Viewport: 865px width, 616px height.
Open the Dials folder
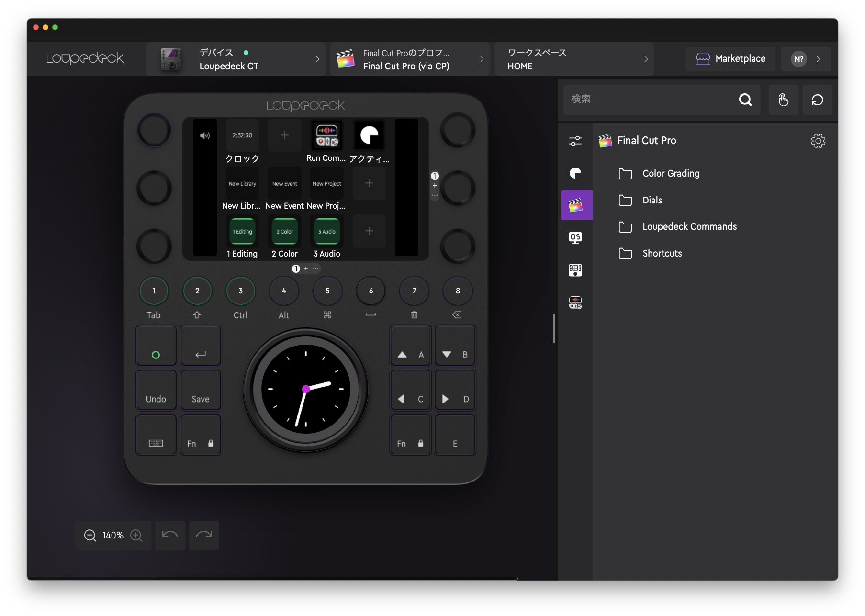click(x=640, y=200)
